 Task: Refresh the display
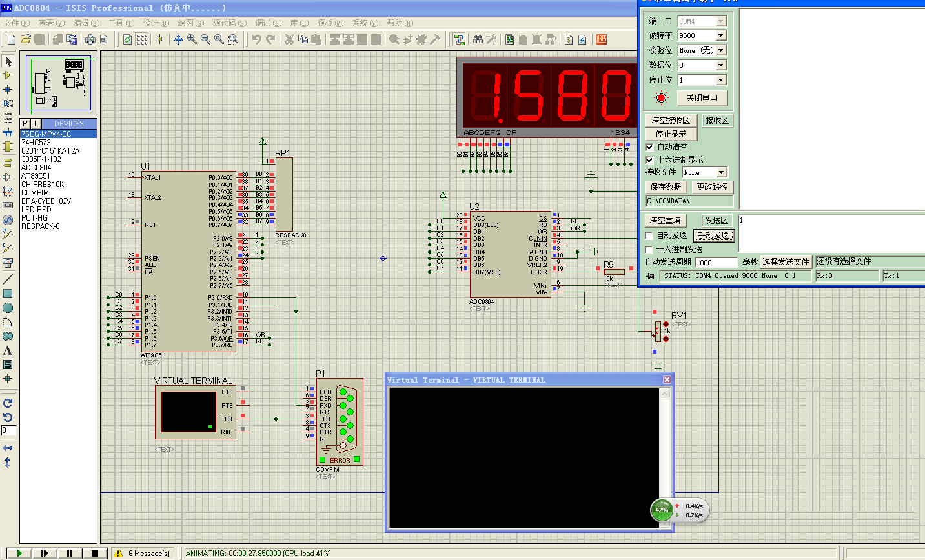tap(127, 39)
